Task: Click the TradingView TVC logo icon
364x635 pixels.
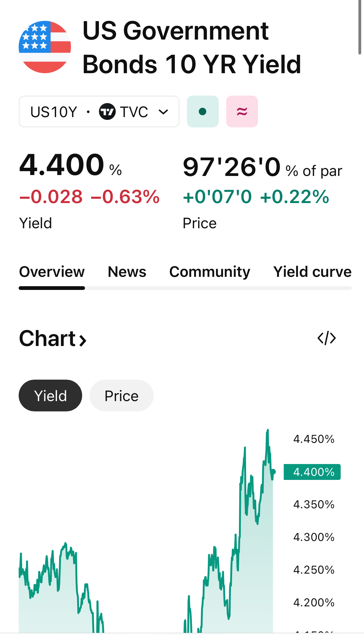Action: point(107,111)
